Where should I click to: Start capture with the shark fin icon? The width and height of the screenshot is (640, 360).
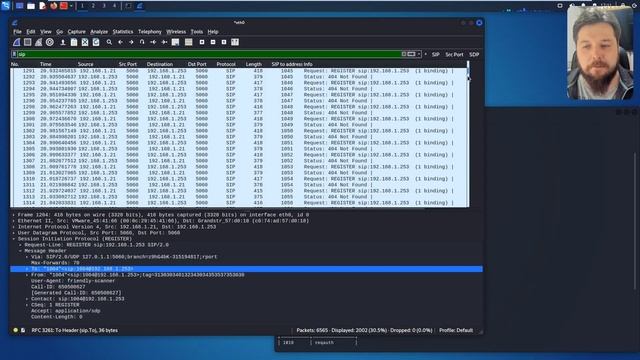click(17, 42)
